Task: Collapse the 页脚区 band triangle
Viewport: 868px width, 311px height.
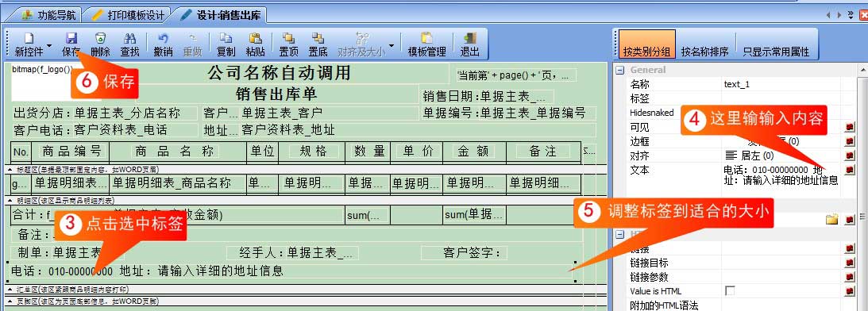Action: 10,301
